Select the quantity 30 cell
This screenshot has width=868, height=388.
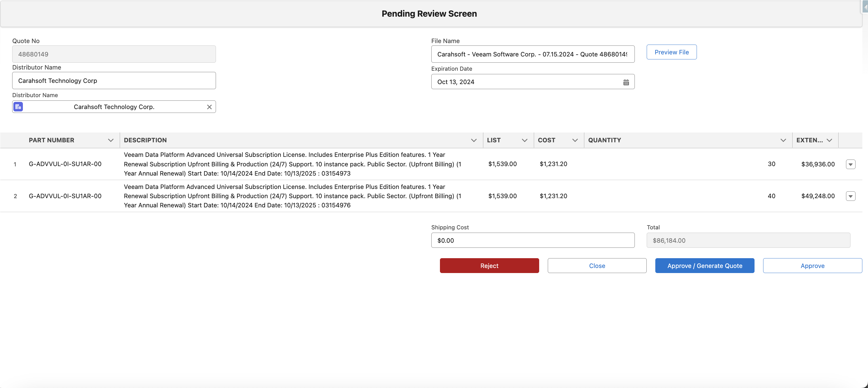coord(688,164)
